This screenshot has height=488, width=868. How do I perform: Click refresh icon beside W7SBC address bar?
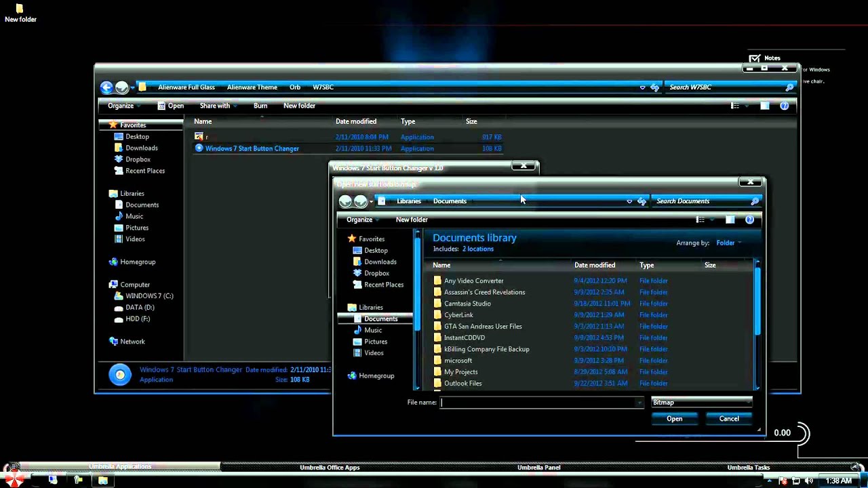[x=654, y=87]
